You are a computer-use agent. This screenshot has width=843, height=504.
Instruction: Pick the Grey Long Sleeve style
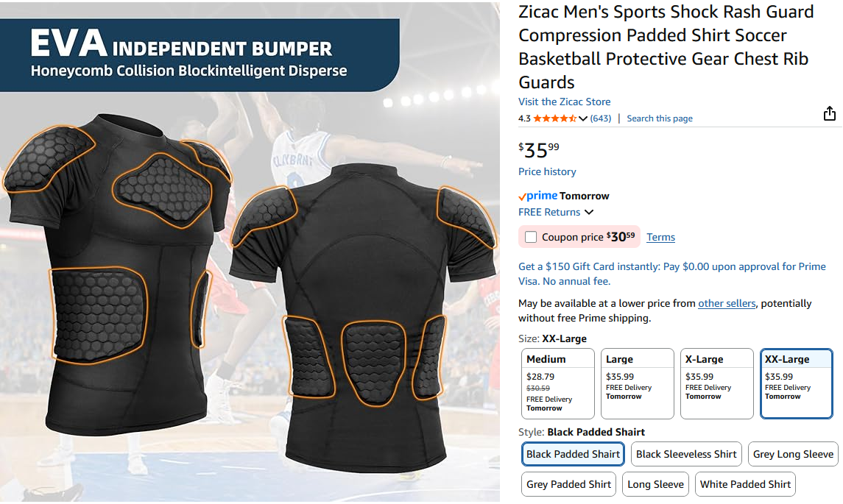coord(793,454)
